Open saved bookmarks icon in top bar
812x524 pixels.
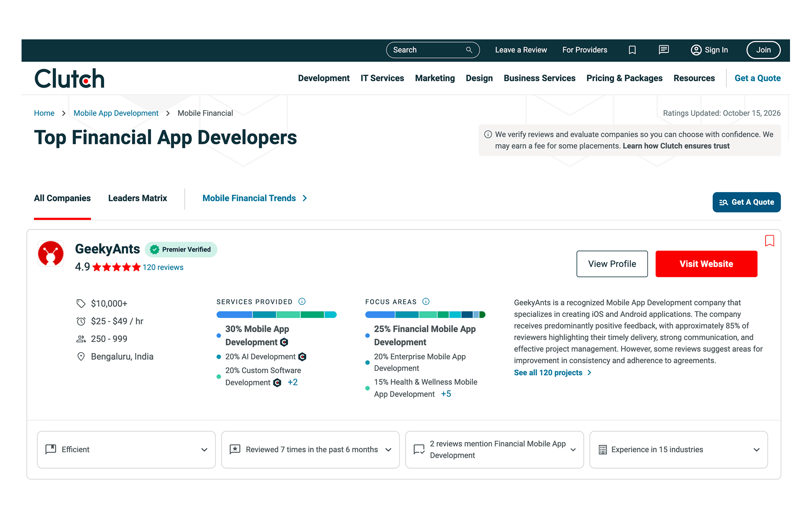click(x=632, y=50)
